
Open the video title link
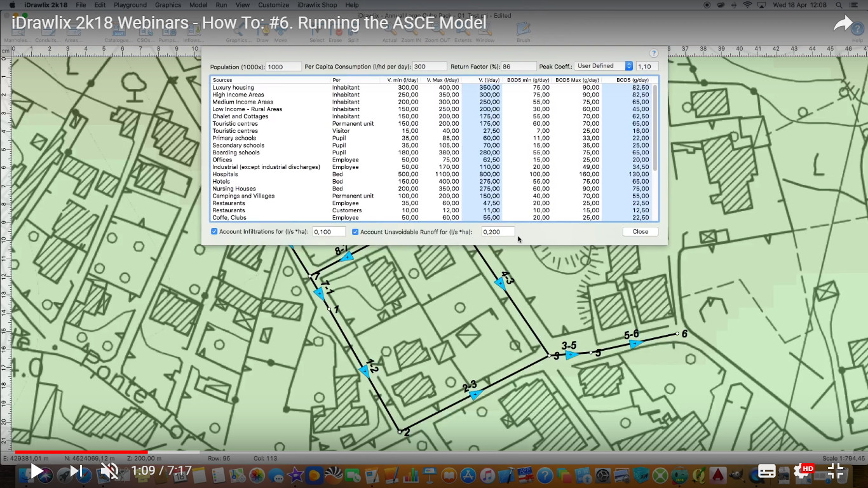click(x=249, y=24)
